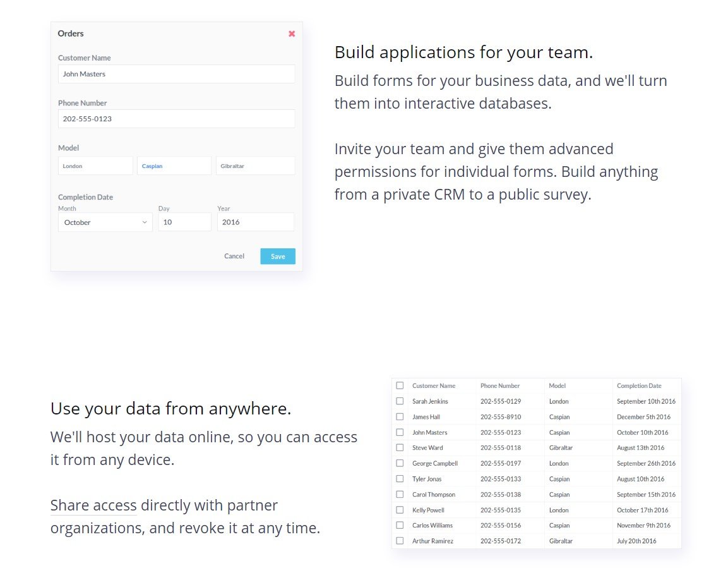Click the Gibraltar cell in Steve Ward's row

point(561,447)
